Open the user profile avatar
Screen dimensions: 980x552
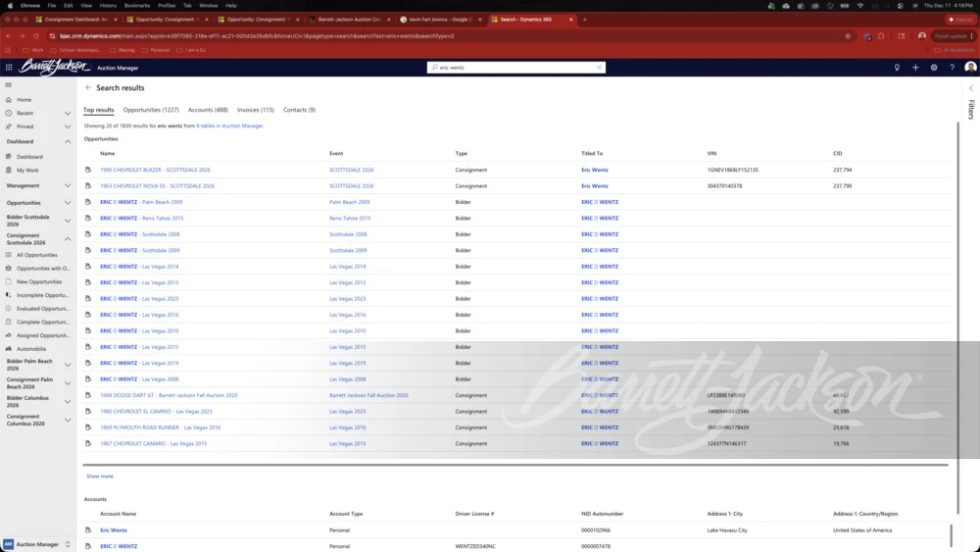[970, 67]
